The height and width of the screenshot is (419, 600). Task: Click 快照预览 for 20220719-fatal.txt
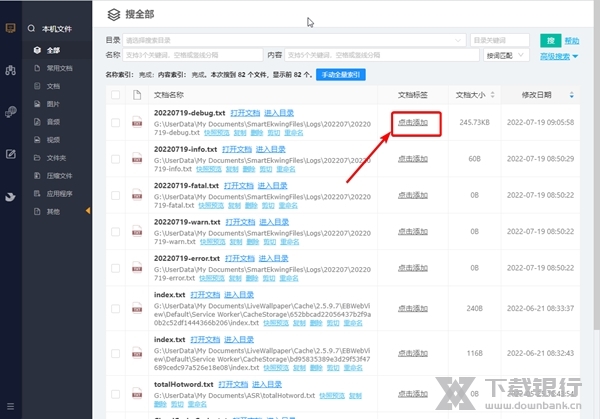point(211,205)
